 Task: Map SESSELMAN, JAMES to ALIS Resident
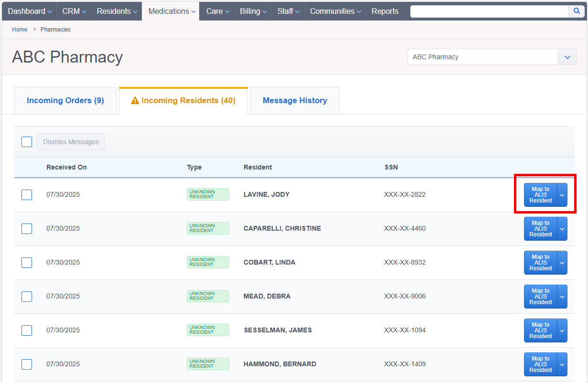point(541,330)
